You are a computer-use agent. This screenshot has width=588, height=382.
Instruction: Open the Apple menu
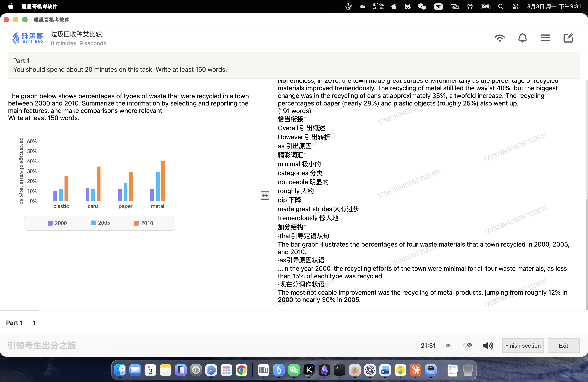(x=11, y=6)
